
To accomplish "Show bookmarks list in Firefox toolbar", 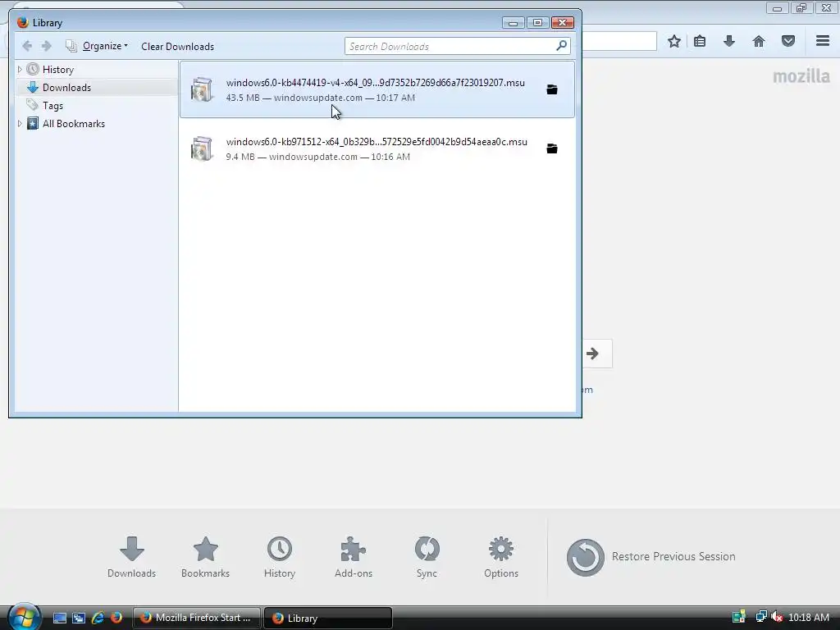I will (x=700, y=41).
